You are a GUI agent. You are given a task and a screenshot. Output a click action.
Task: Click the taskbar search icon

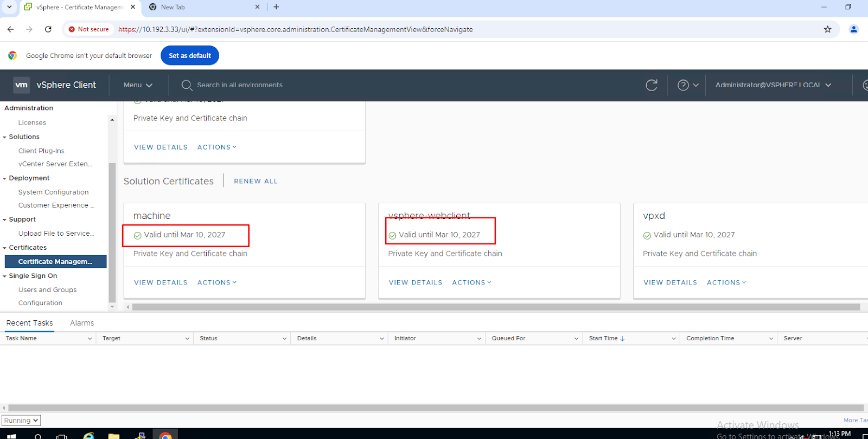(x=38, y=436)
